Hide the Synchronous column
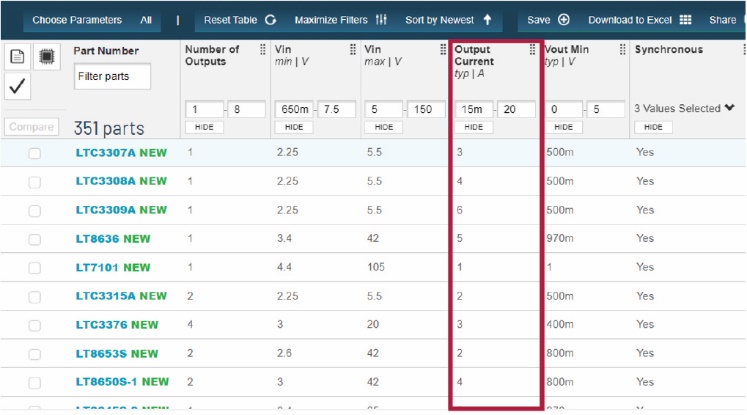Image resolution: width=747 pixels, height=415 pixels. (x=653, y=127)
